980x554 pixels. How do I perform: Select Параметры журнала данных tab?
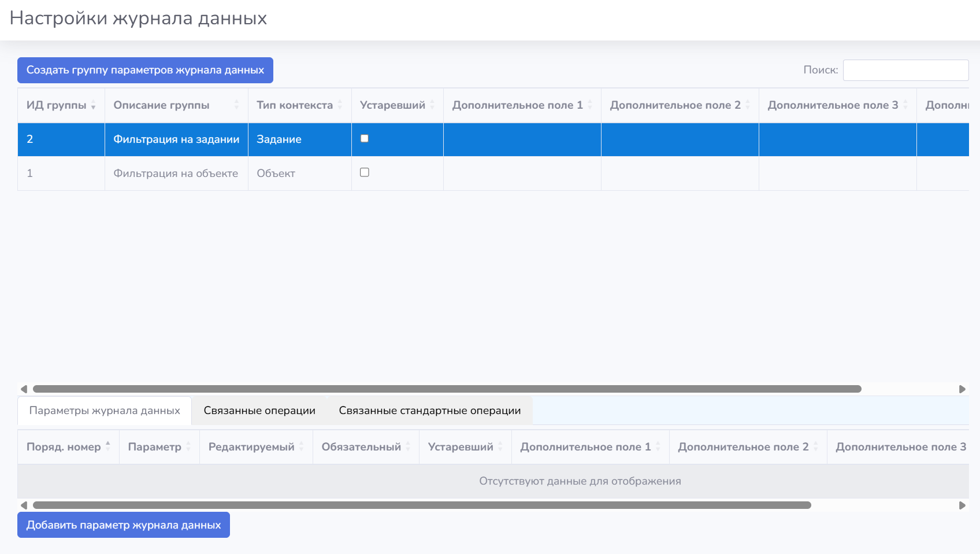[105, 411]
